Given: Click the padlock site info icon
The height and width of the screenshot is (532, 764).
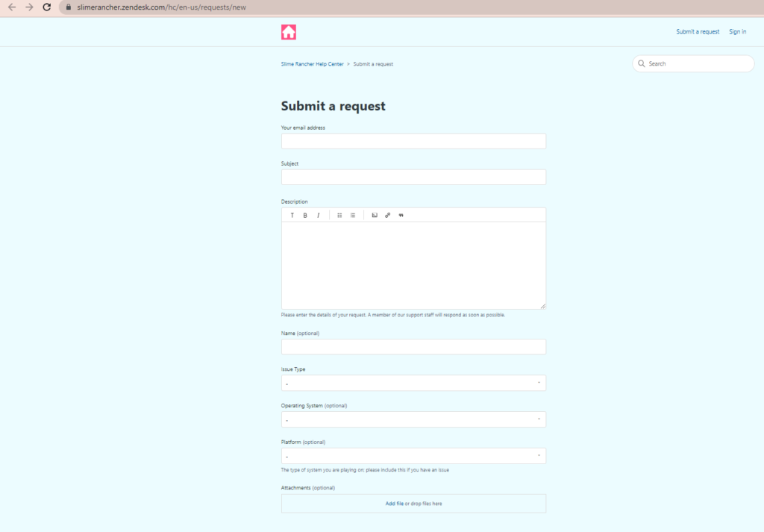Looking at the screenshot, I should (68, 7).
